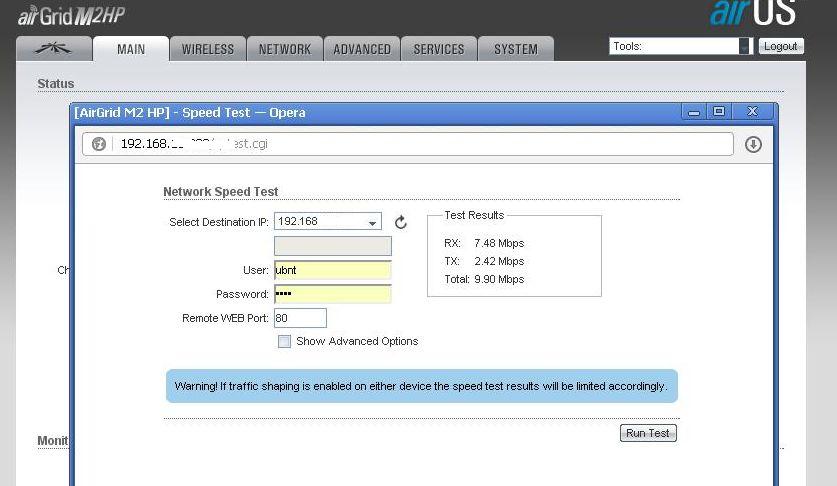The image size is (837, 486).
Task: Click the User field containing ubnt
Action: click(x=333, y=270)
